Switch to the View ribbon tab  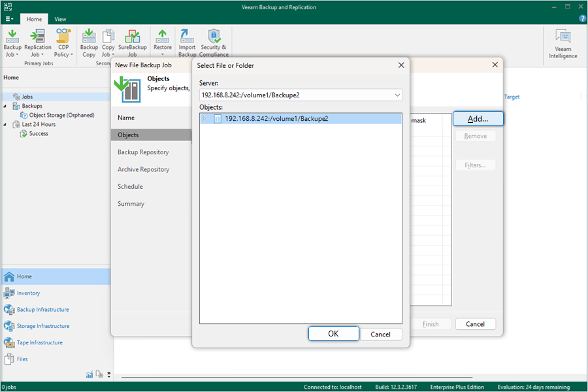point(60,19)
